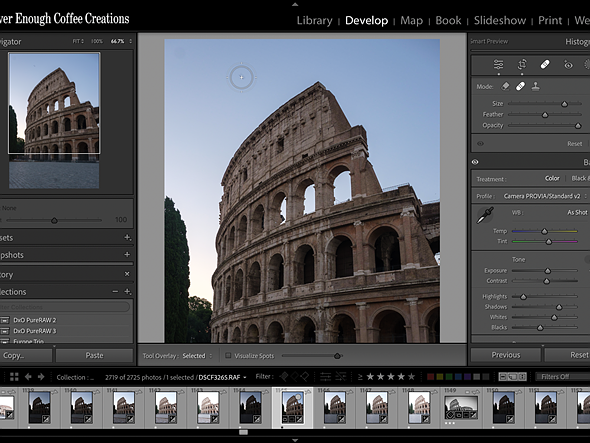
Task: Adjust the Visualize Spots threshold slider
Action: (x=337, y=356)
